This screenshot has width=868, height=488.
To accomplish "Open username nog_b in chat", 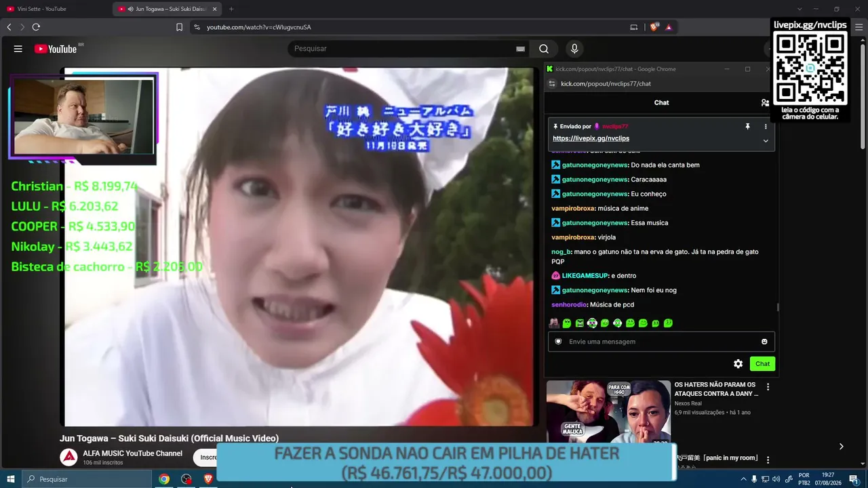I will (x=561, y=252).
